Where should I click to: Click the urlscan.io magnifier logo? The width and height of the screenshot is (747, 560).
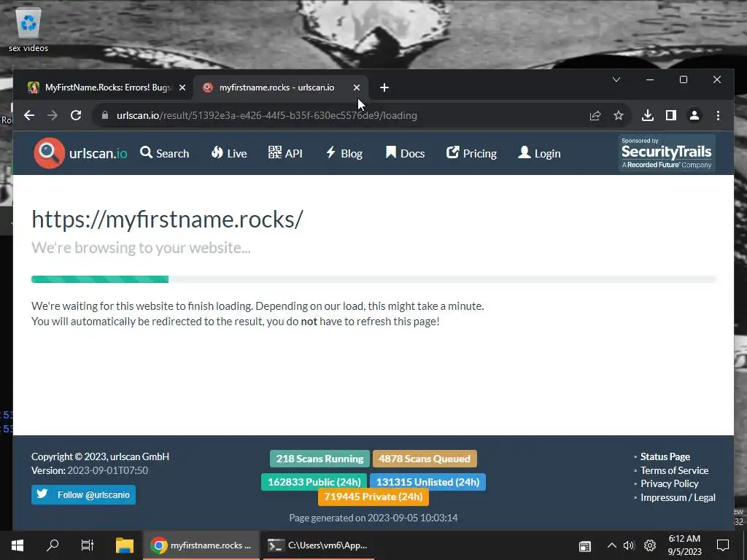tap(49, 153)
